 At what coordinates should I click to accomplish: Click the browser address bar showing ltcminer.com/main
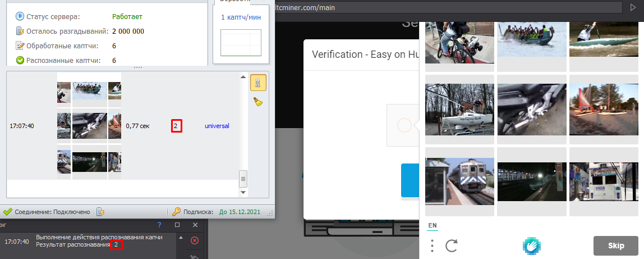pos(448,7)
